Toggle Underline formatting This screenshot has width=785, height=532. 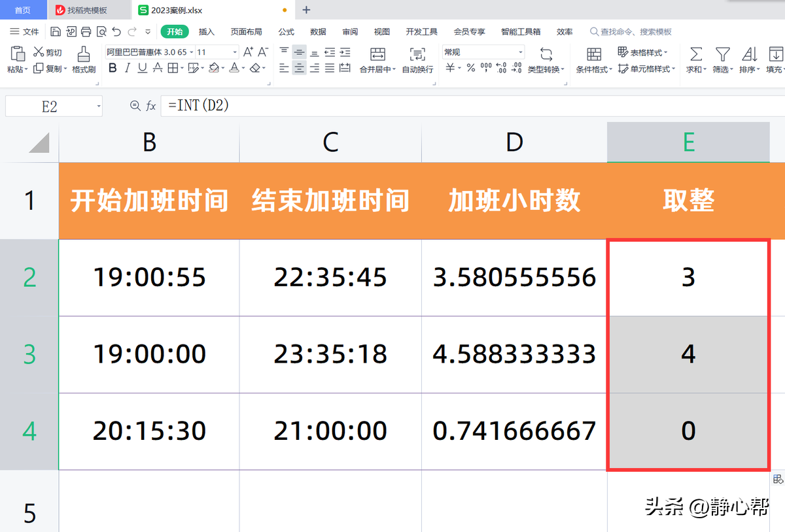click(x=142, y=68)
